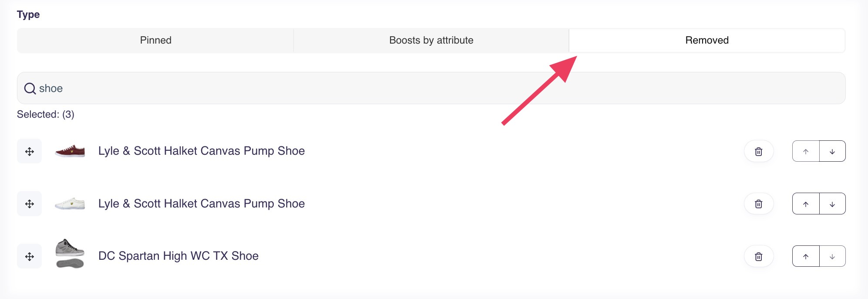Grab the drag handle of the maroon shoe row

point(30,151)
